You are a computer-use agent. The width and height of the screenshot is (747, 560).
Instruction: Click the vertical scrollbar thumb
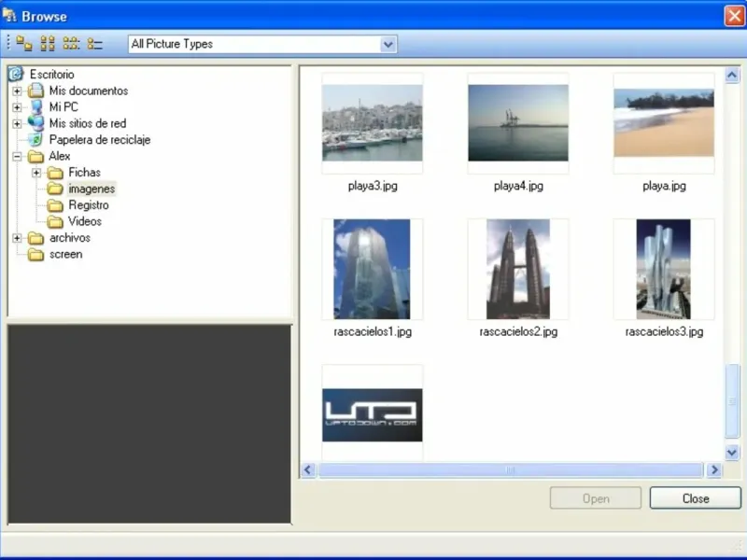[732, 401]
